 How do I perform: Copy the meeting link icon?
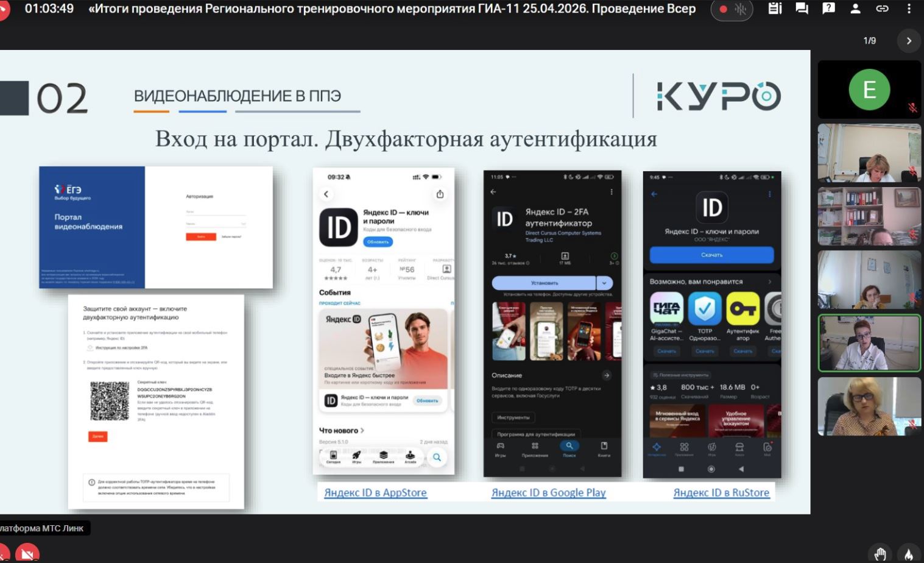[x=882, y=9]
